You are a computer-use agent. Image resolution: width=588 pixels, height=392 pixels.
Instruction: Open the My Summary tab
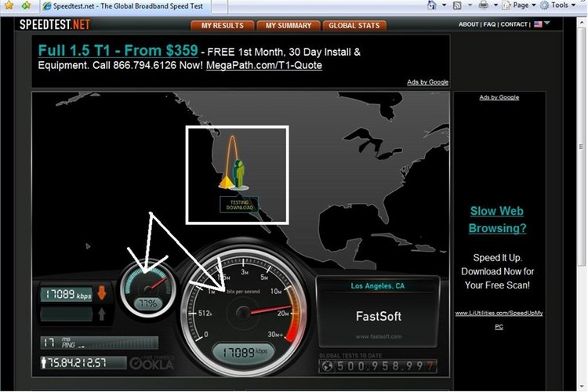(289, 26)
